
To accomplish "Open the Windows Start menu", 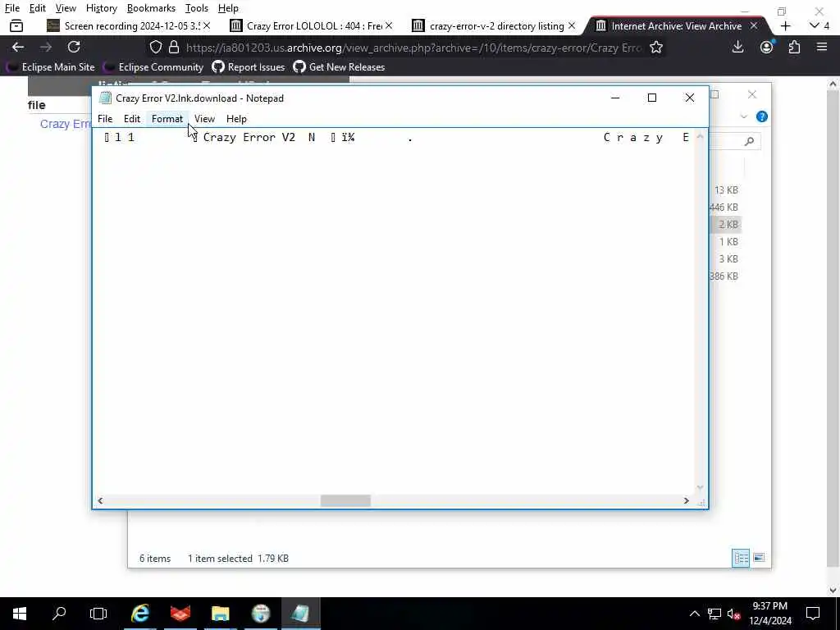I will 20,614.
